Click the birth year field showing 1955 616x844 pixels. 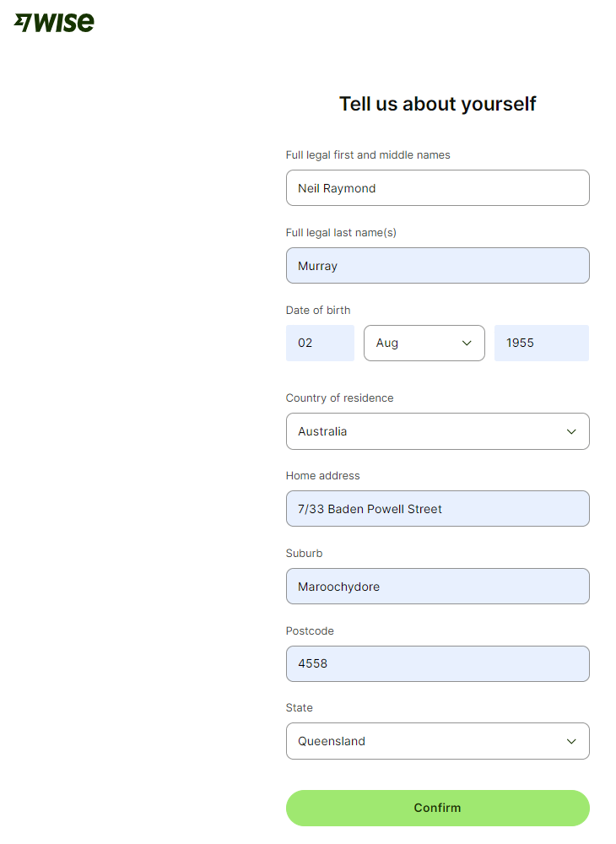pyautogui.click(x=541, y=344)
